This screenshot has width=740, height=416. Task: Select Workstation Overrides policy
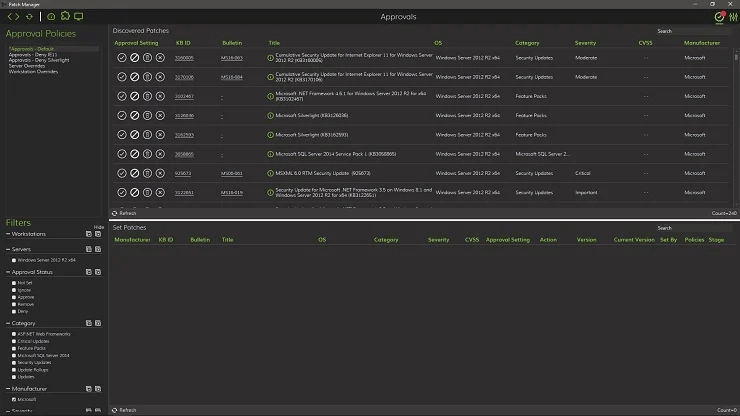[33, 72]
